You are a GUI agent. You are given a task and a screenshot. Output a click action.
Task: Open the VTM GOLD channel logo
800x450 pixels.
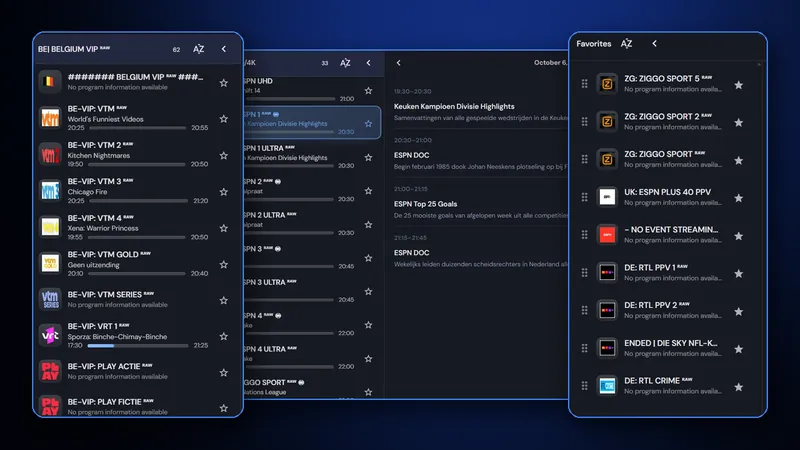click(x=50, y=263)
